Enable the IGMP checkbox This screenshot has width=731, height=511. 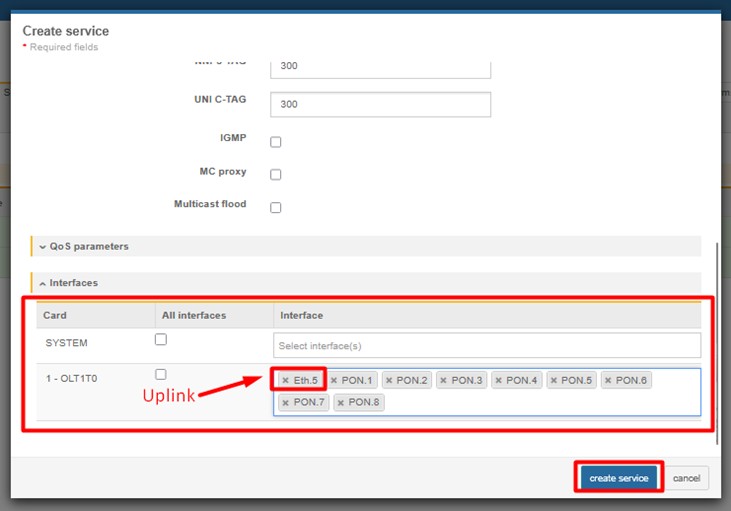click(276, 142)
